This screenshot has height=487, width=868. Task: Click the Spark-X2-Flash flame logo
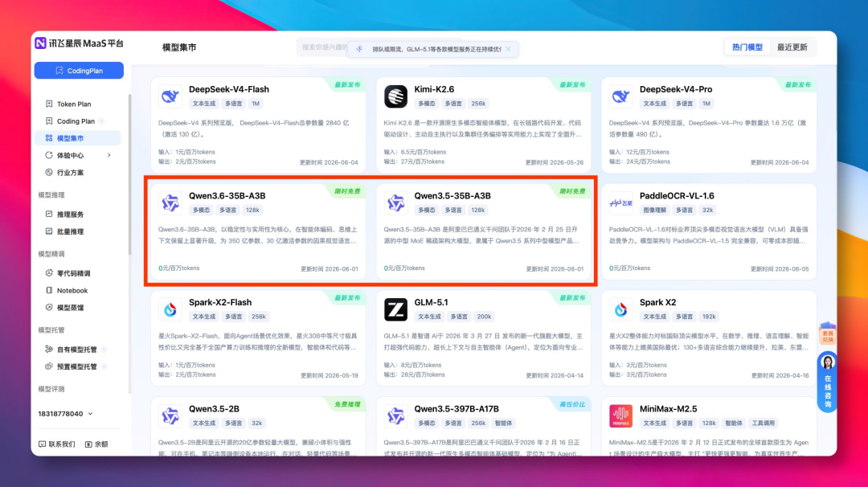click(x=170, y=309)
